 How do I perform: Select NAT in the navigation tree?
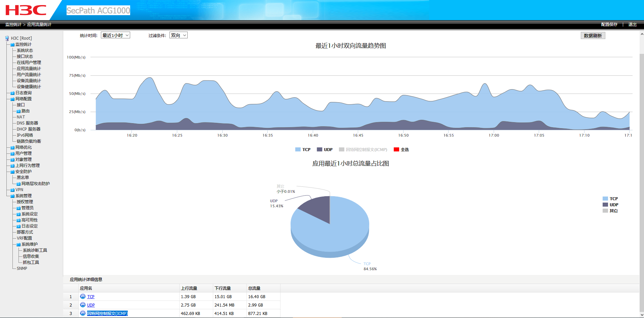point(21,117)
